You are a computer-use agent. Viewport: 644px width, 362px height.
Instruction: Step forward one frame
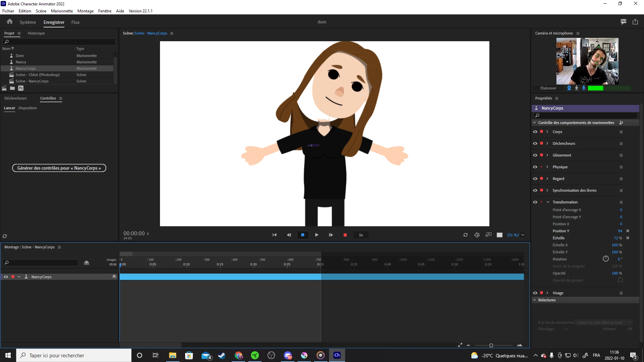click(x=331, y=235)
